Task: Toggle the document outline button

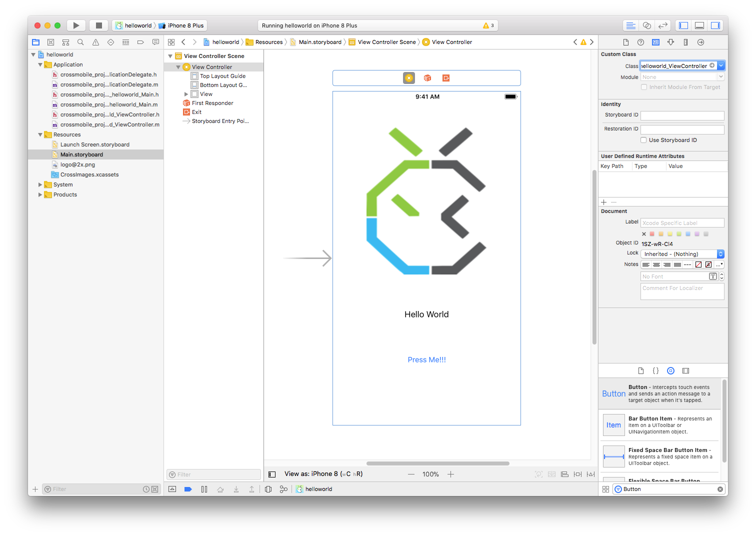Action: coord(272,474)
